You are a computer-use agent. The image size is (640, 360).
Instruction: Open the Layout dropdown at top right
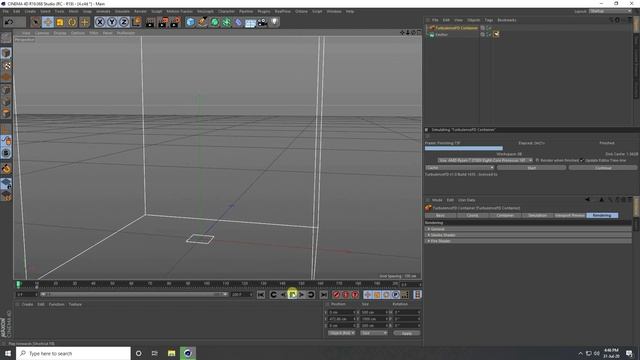(611, 11)
